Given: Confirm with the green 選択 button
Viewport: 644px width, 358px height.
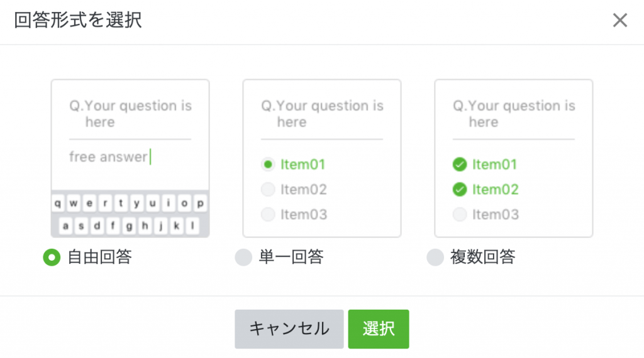Looking at the screenshot, I should pos(379,328).
